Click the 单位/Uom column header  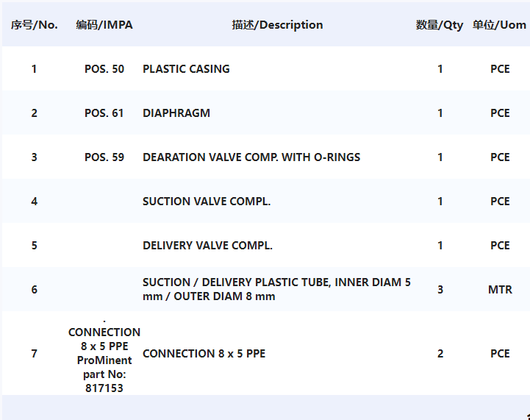pos(499,25)
